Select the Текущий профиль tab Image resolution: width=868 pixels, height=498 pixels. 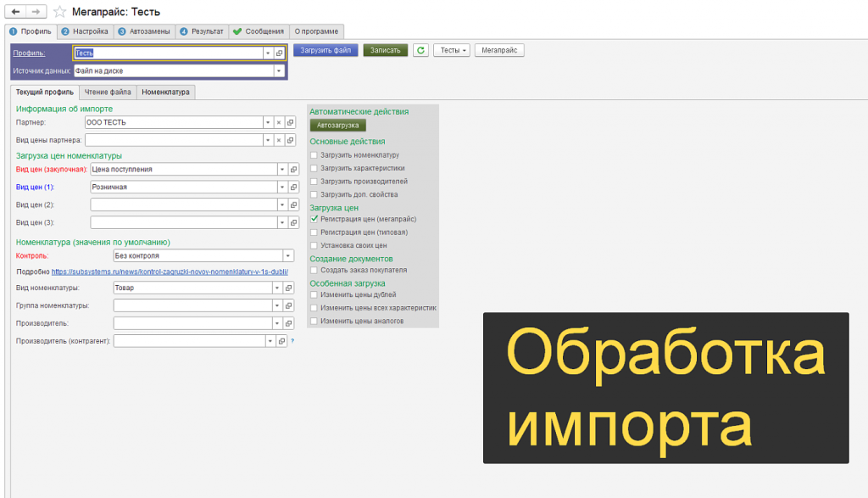point(45,92)
